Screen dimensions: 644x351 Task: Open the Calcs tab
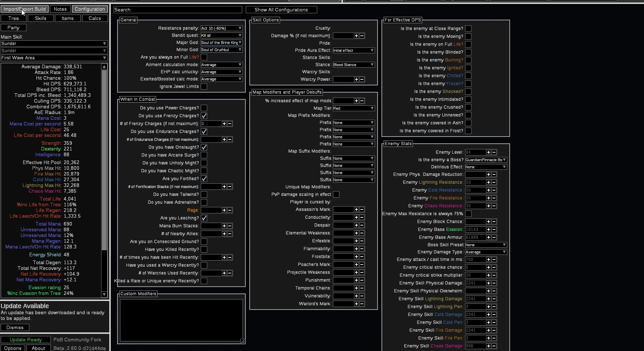click(x=95, y=18)
